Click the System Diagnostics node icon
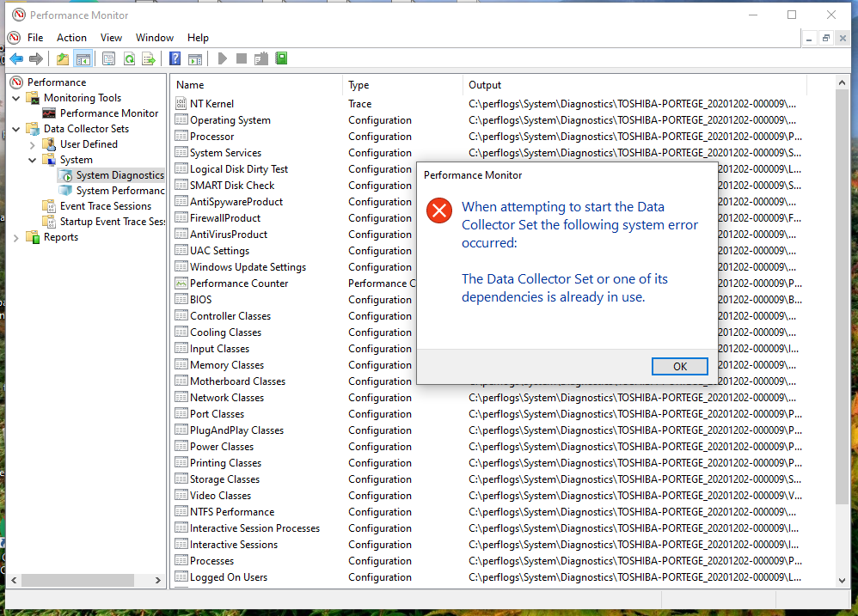858x616 pixels. point(65,175)
